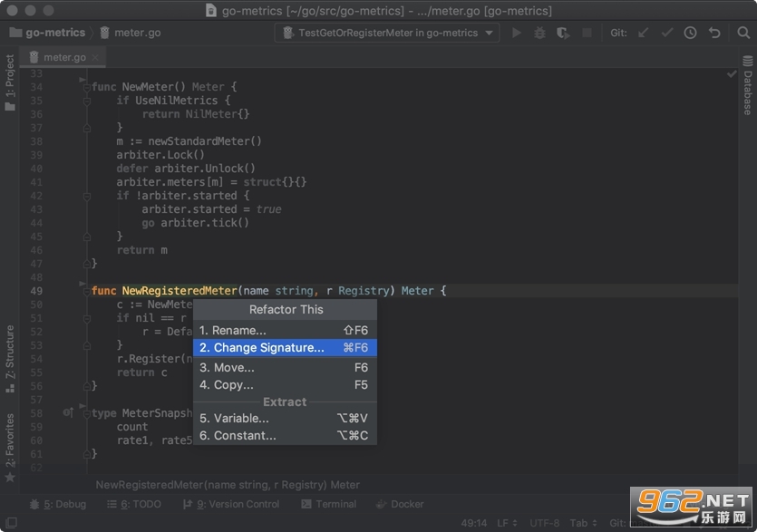Collapse the MeterSnapshot type fold at line 58
This screenshot has width=757, height=532.
(x=87, y=413)
